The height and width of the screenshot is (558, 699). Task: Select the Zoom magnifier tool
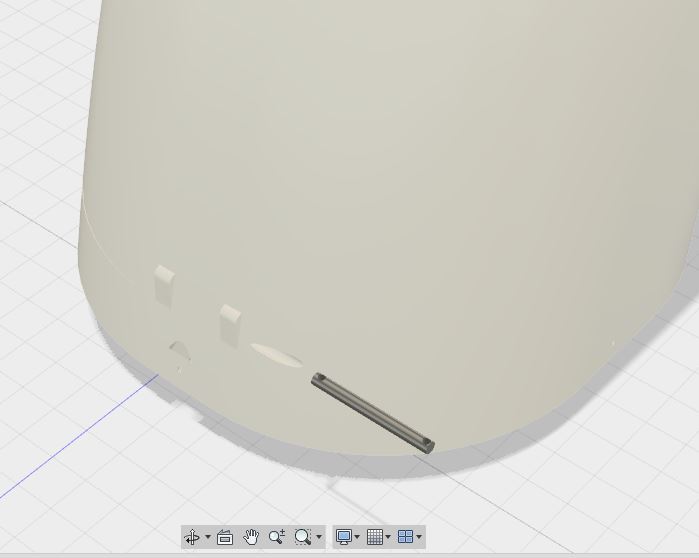pos(277,537)
